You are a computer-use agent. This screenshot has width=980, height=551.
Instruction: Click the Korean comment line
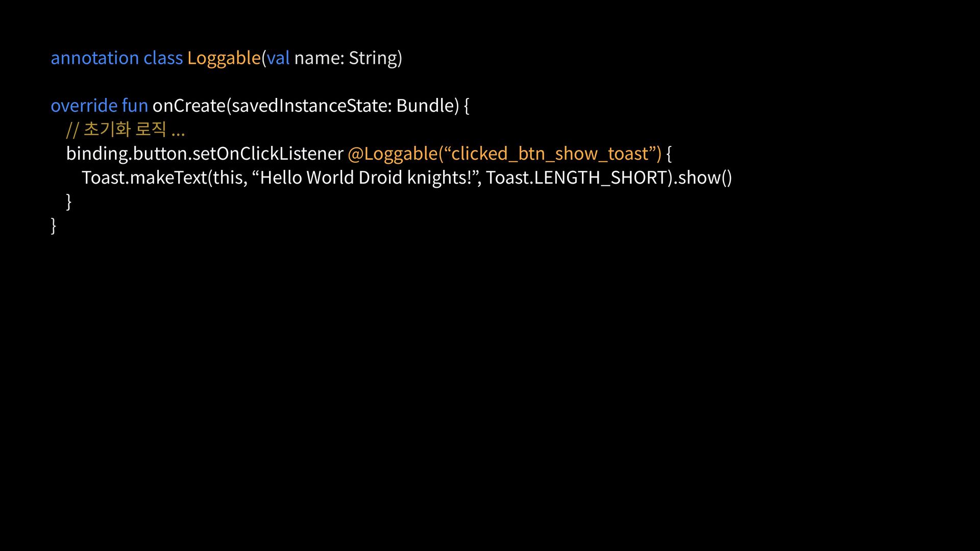125,129
